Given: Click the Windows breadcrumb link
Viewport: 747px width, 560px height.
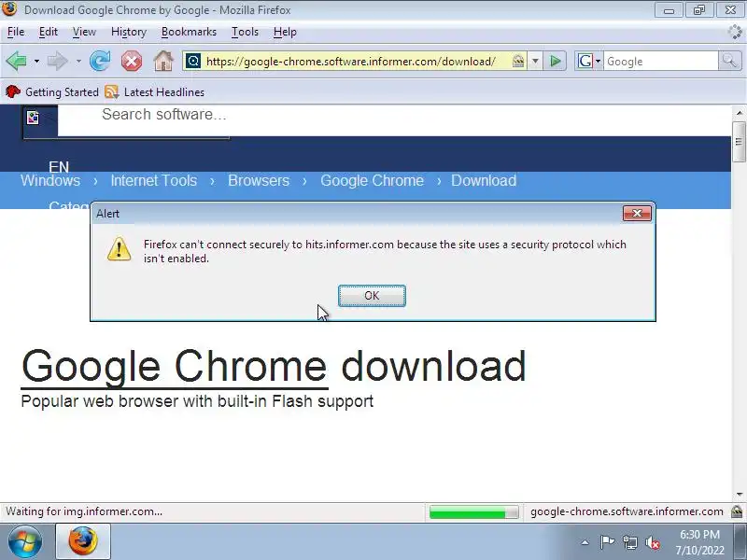Looking at the screenshot, I should [x=50, y=180].
